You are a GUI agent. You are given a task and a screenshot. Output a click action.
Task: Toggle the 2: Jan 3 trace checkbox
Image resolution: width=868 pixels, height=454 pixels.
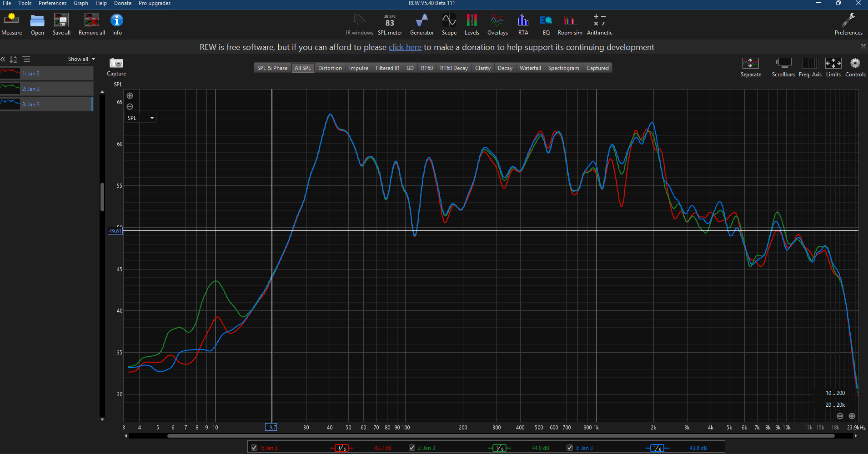pyautogui.click(x=412, y=448)
